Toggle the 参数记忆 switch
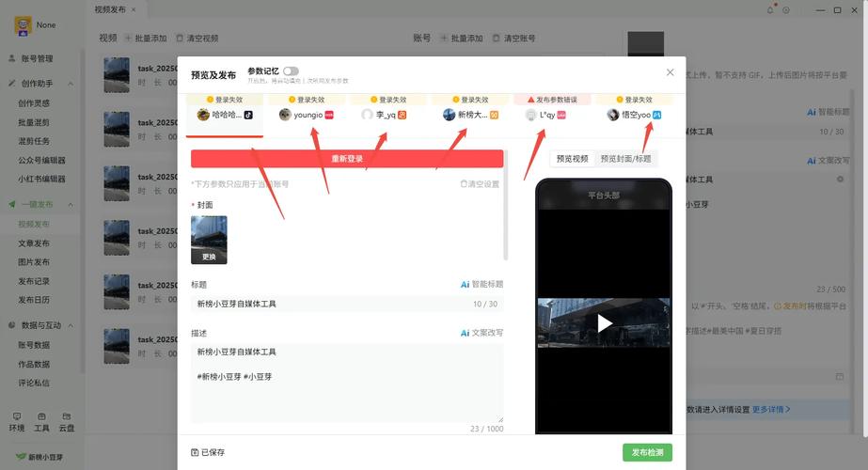 pyautogui.click(x=291, y=70)
